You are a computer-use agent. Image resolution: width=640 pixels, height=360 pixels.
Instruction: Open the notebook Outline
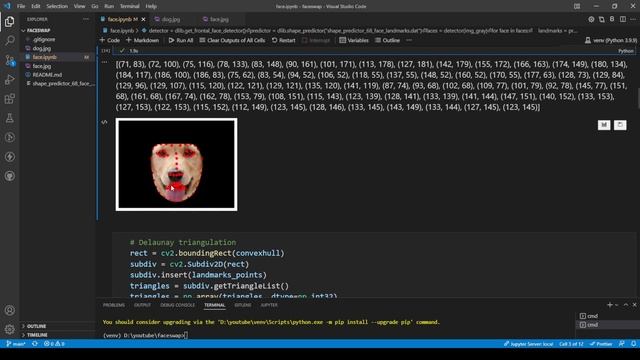[x=387, y=40]
